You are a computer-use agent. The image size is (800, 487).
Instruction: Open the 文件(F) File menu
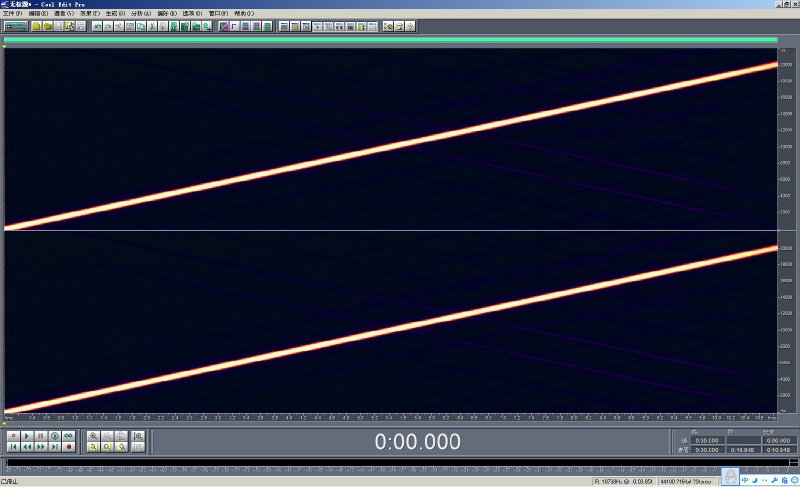pyautogui.click(x=12, y=13)
